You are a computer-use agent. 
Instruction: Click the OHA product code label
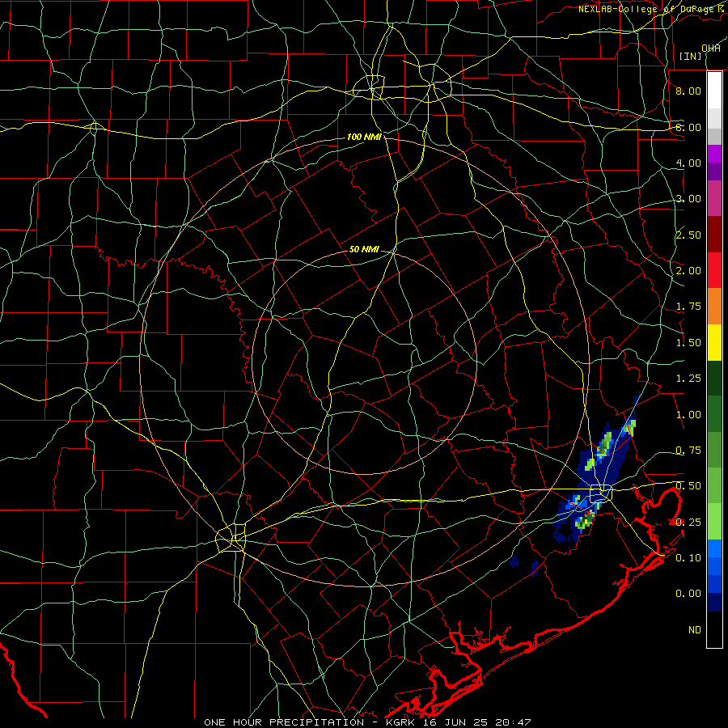(710, 49)
